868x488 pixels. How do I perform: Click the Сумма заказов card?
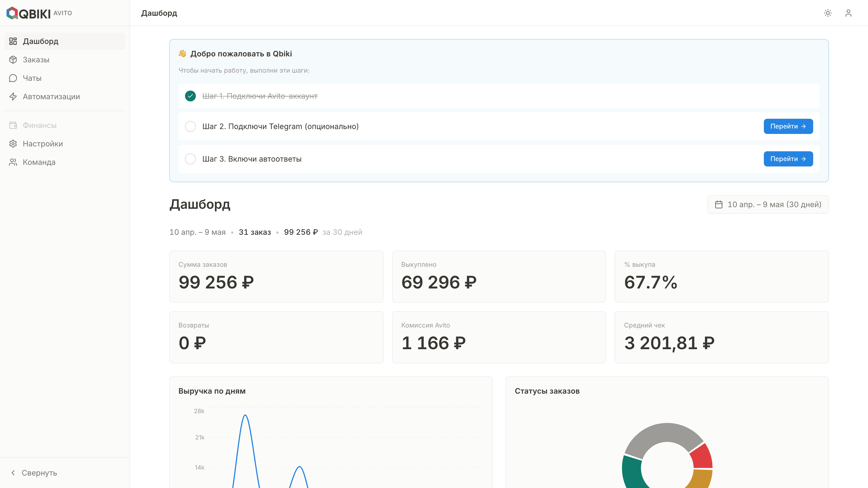276,277
